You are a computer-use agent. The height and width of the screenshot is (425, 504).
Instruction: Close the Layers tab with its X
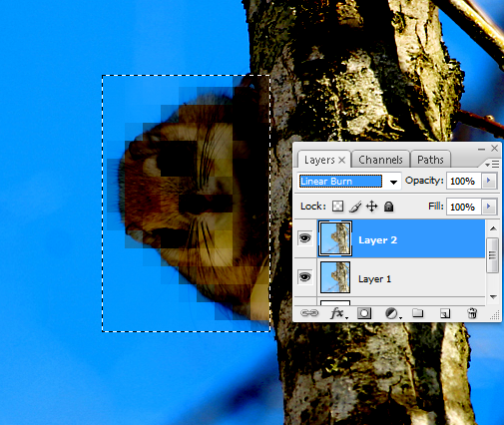pos(342,161)
